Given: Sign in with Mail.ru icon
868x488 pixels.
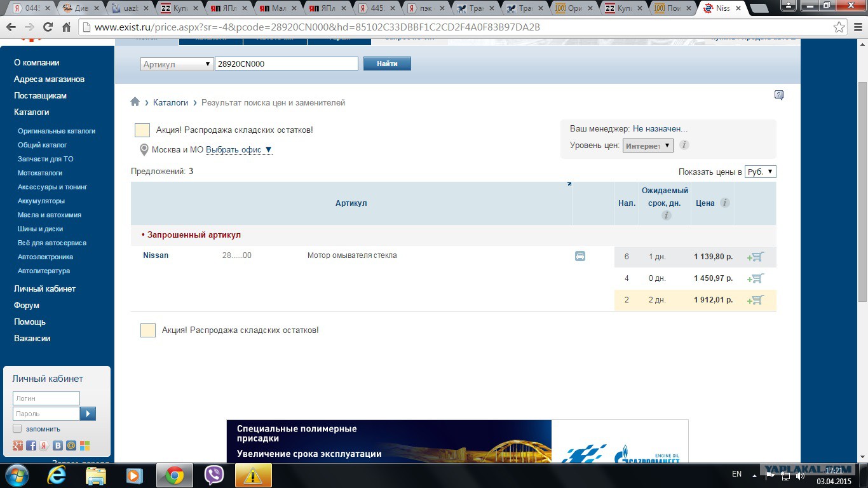Looking at the screenshot, I should (71, 445).
